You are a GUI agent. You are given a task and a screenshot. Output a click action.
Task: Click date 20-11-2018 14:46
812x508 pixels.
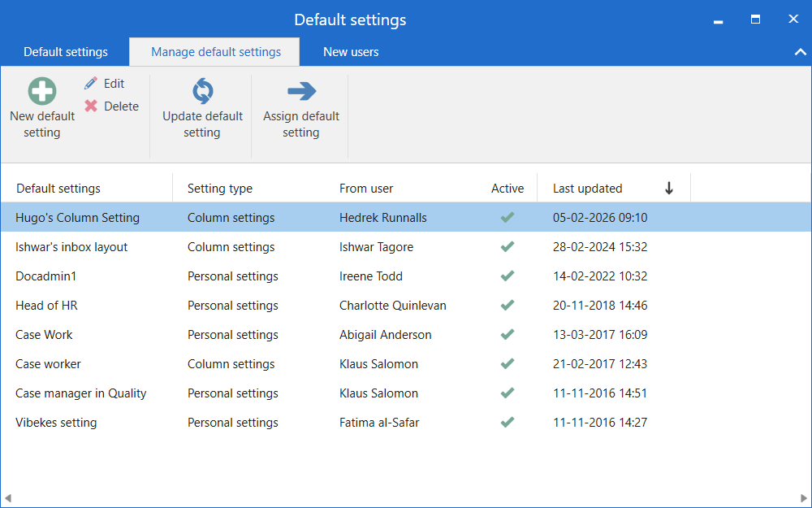click(x=600, y=306)
